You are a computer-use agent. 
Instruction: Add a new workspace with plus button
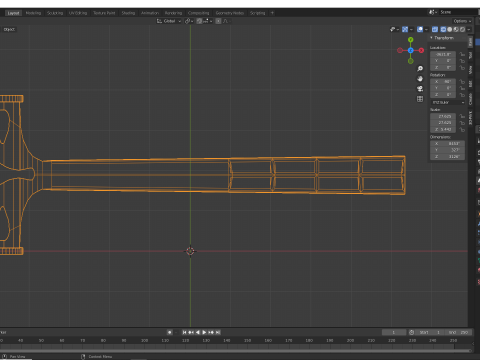pos(272,13)
